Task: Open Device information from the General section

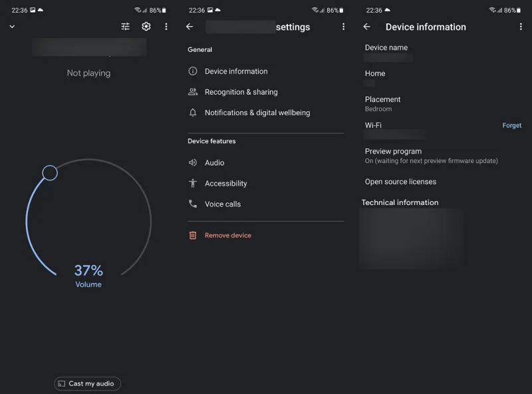Action: [x=265, y=71]
